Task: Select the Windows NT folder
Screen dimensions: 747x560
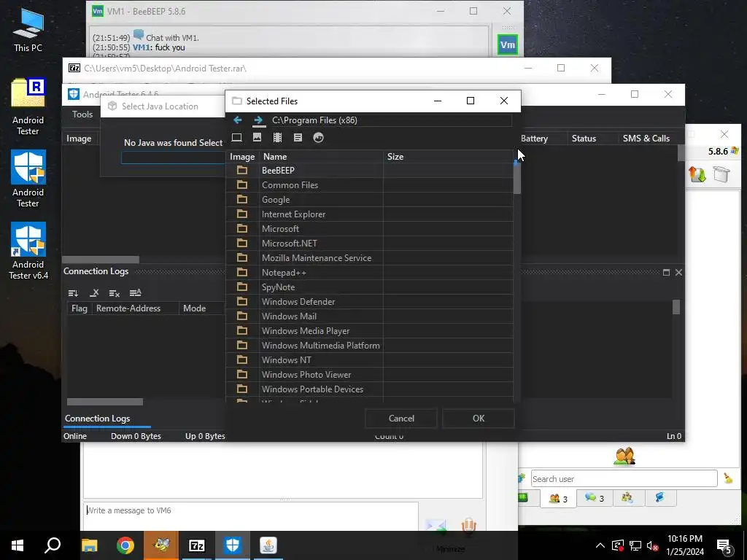Action: [x=370, y=360]
